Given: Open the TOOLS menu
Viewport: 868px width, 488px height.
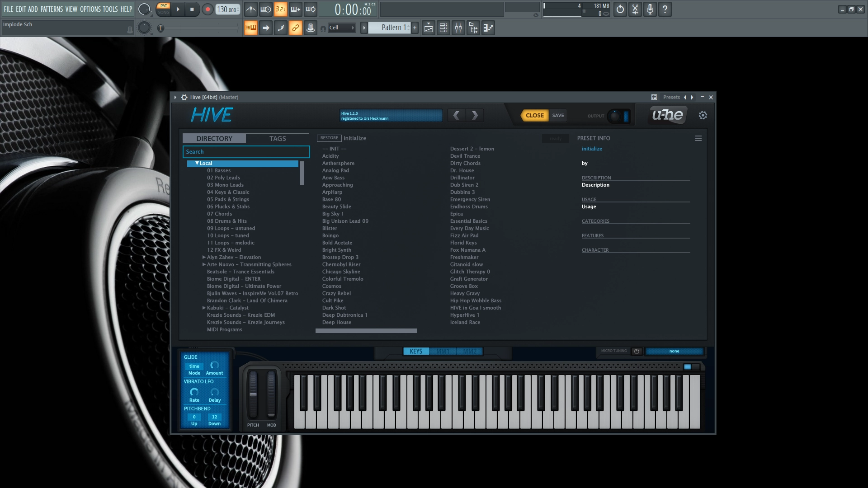Looking at the screenshot, I should point(110,9).
